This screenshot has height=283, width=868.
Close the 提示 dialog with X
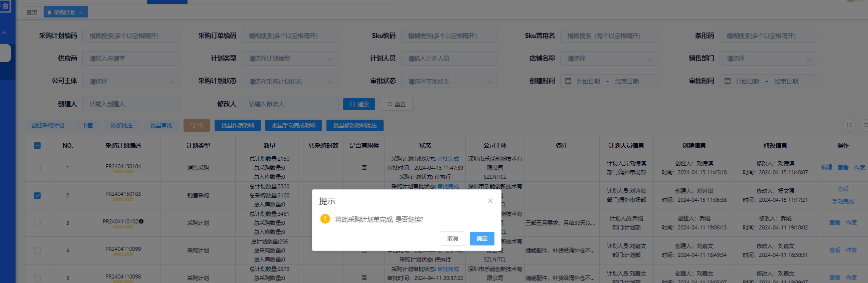point(490,201)
